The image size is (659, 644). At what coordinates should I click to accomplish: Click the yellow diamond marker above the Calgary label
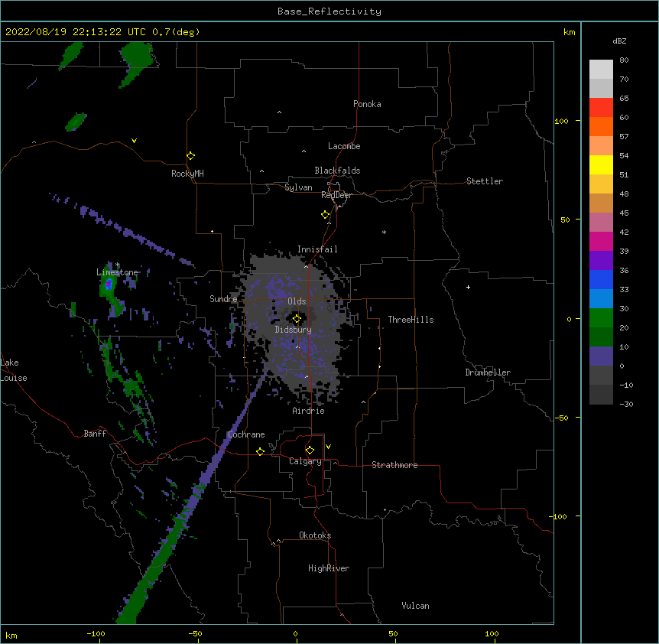(x=310, y=450)
